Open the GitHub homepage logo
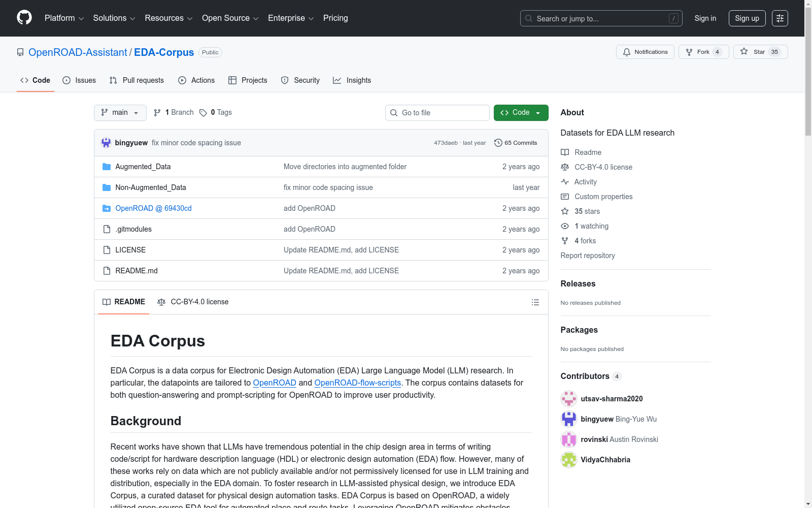Screen dimensions: 812x508 [x=24, y=18]
